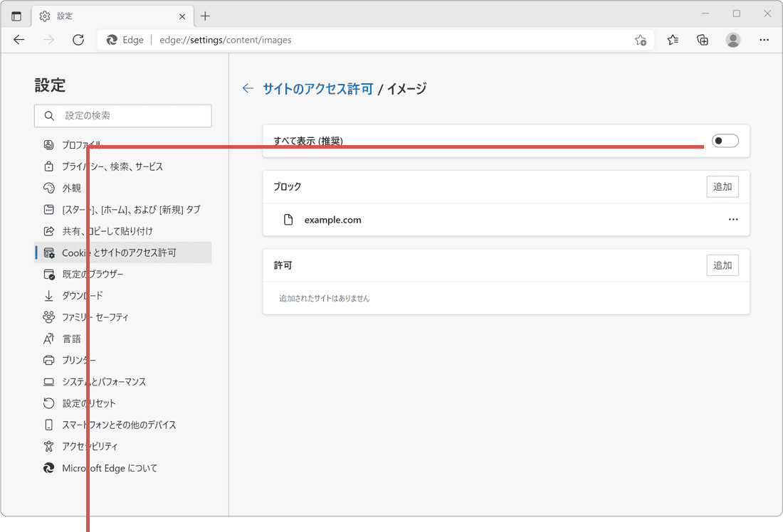Click the プリンター settings icon
Screen dimensions: 783x532
(48, 360)
